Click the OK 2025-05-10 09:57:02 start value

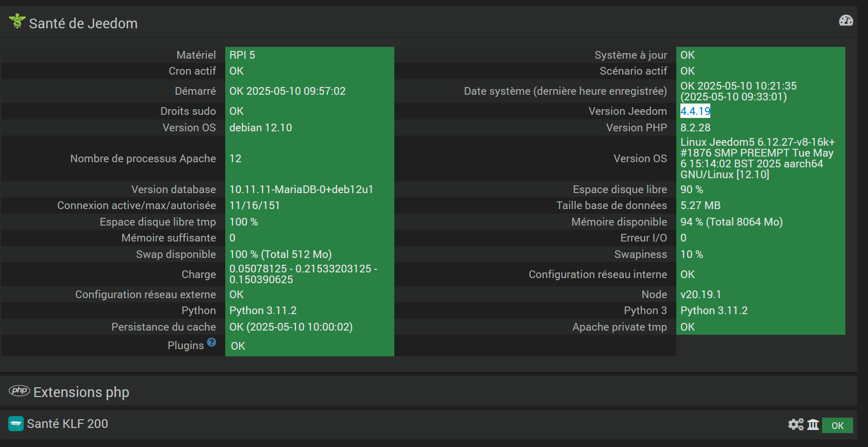288,91
